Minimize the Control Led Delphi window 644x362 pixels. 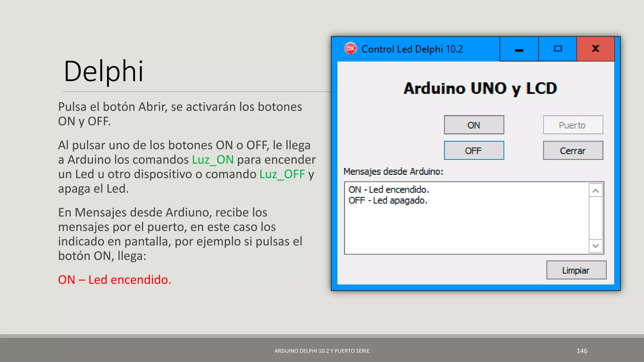tap(519, 49)
